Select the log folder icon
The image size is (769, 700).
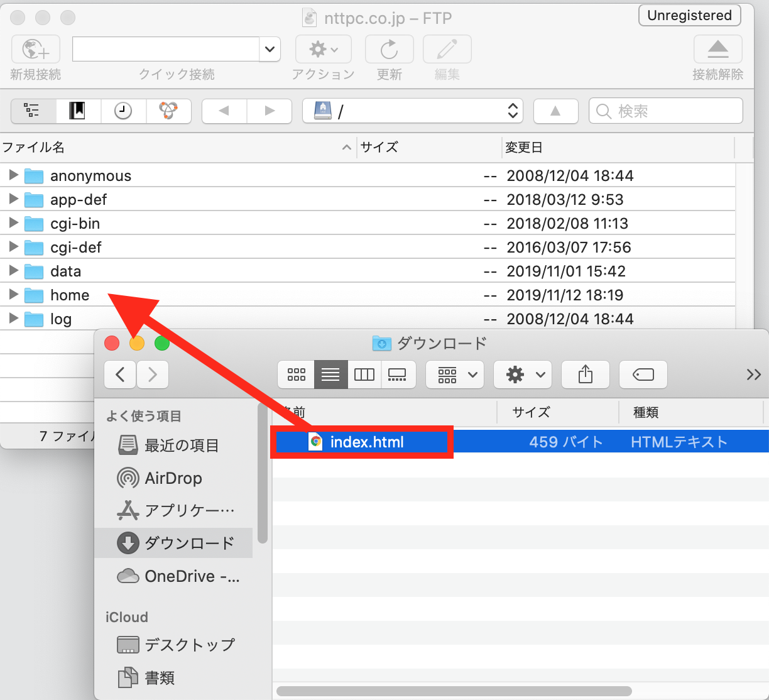pyautogui.click(x=34, y=319)
